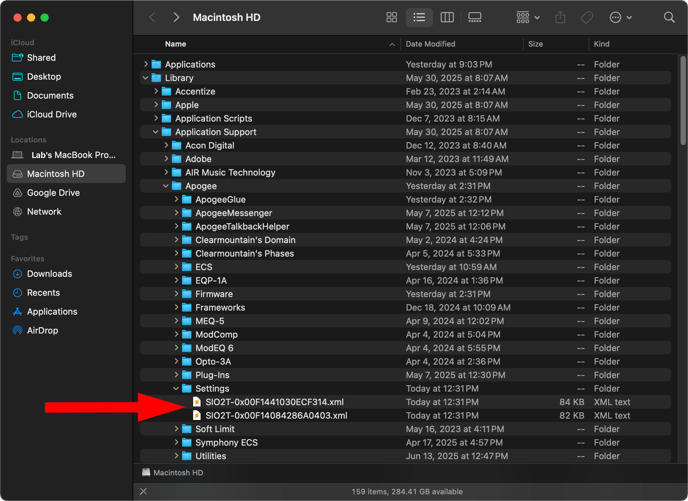Image resolution: width=688 pixels, height=501 pixels.
Task: Select SIO2T-0x00F14084286A0403.xml file
Action: 405,415
